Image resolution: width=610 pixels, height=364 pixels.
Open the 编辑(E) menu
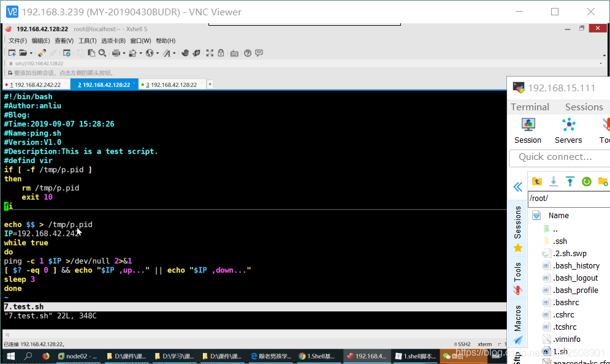(x=40, y=41)
